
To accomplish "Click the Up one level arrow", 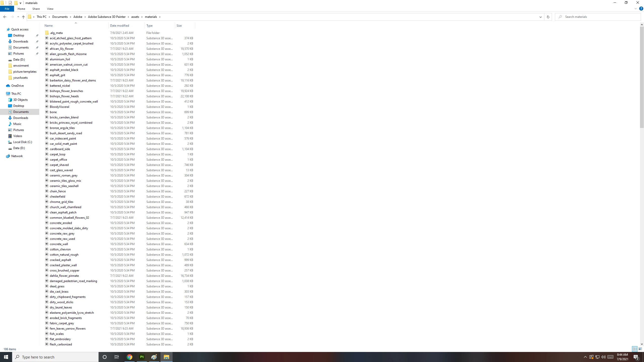I will pyautogui.click(x=23, y=17).
